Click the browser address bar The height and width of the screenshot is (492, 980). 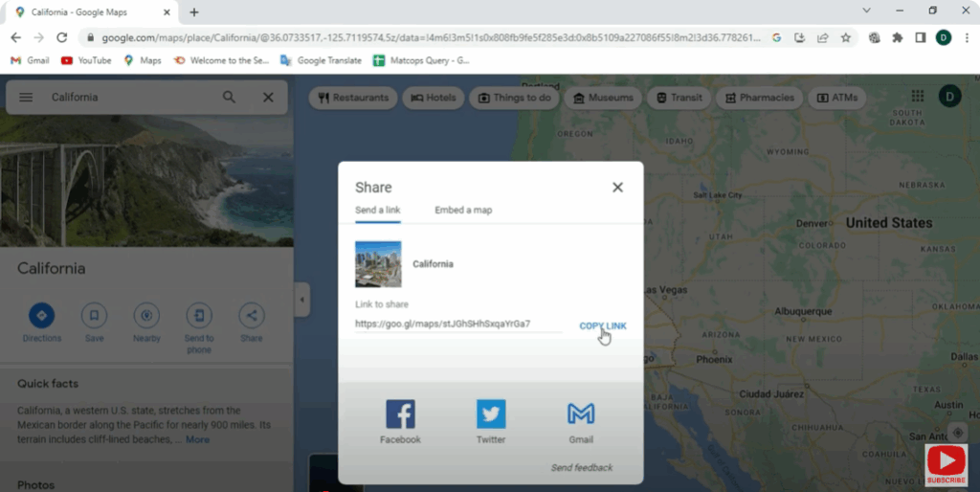point(432,37)
